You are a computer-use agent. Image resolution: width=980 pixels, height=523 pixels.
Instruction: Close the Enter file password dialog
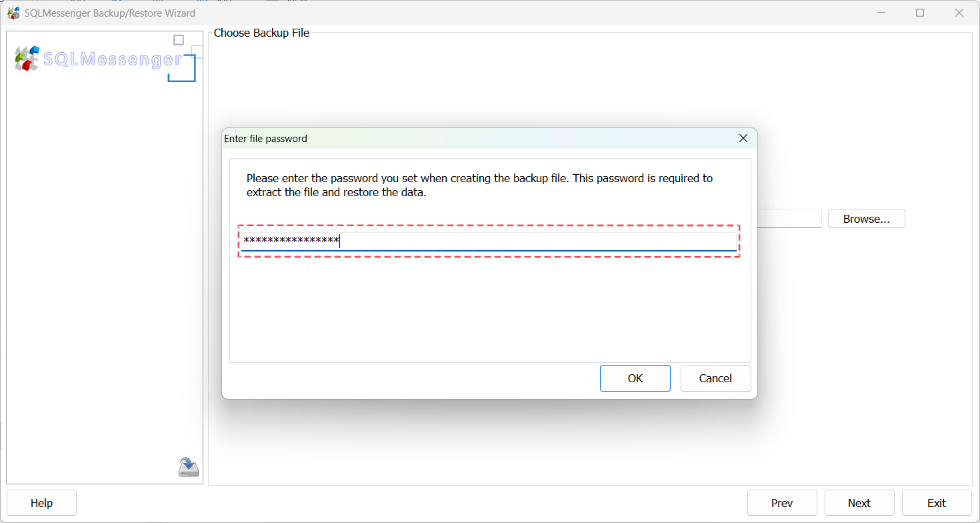pos(743,138)
